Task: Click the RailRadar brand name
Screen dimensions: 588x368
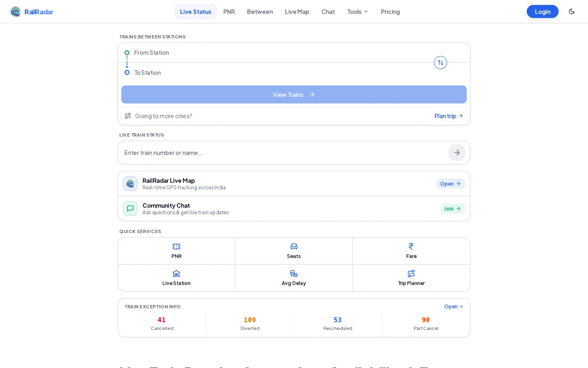Action: tap(39, 12)
